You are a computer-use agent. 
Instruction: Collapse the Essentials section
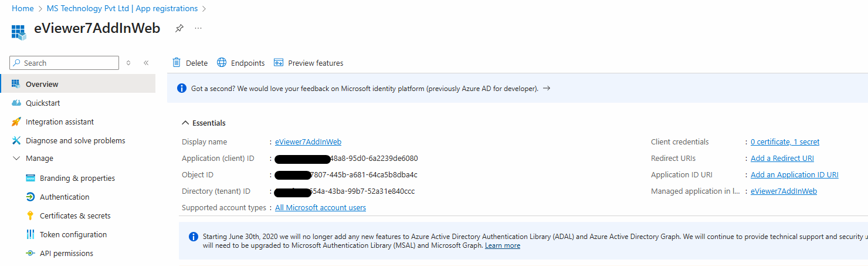click(x=186, y=123)
